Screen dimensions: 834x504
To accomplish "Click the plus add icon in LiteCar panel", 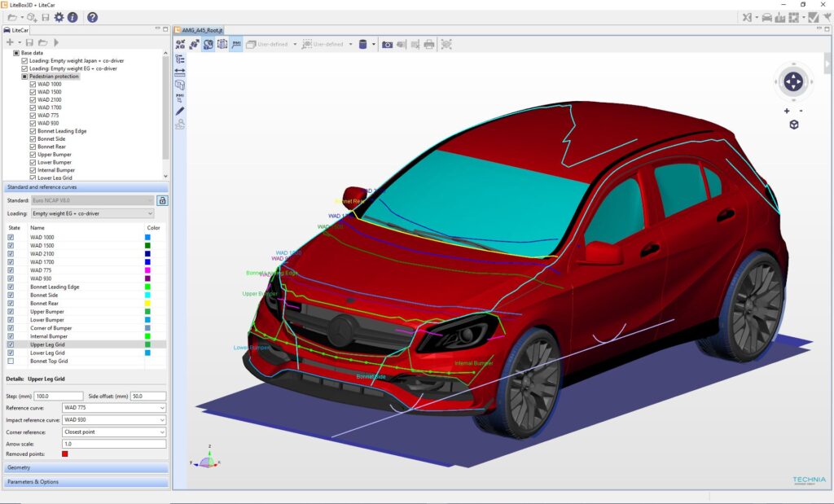I will (x=10, y=42).
